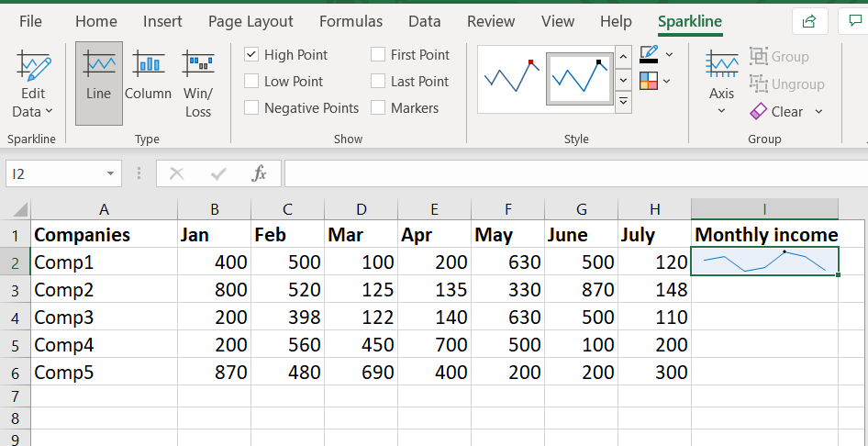Image resolution: width=868 pixels, height=446 pixels.
Task: Select row header 3
Action: (15, 289)
